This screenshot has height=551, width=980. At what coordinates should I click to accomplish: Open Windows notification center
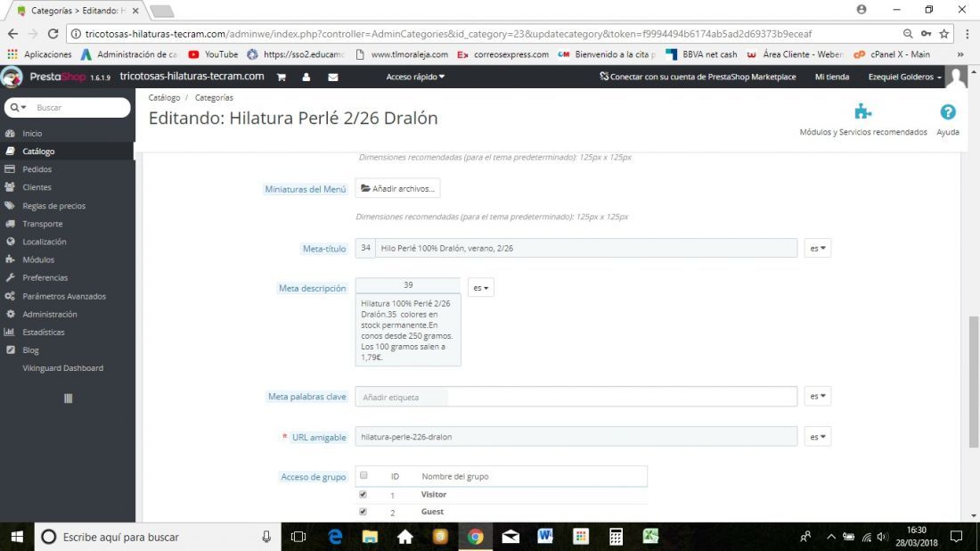point(956,537)
